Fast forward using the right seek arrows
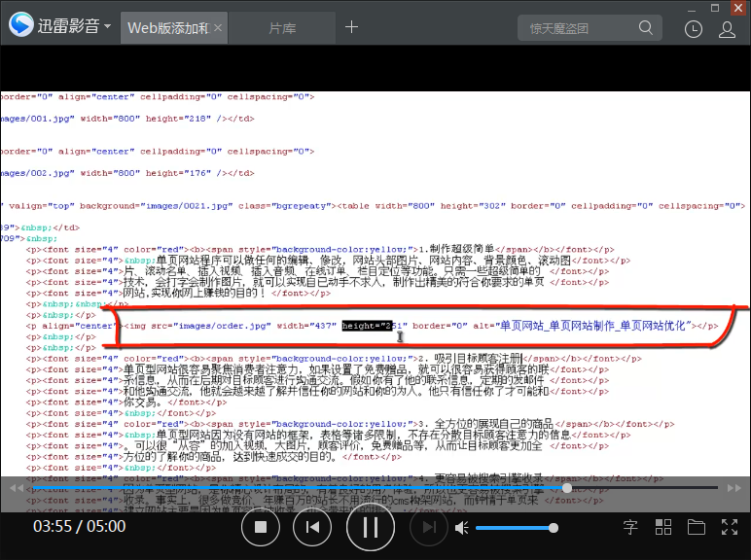Screen dimensions: 751x560 click(x=734, y=488)
